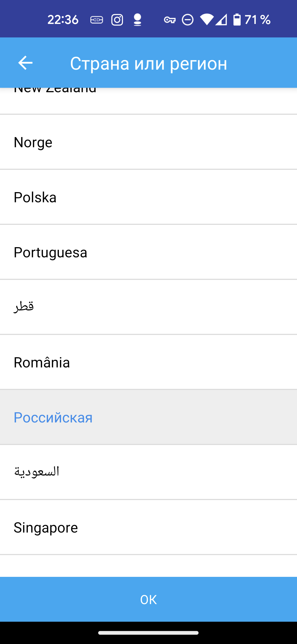Tap the battery status icon
The width and height of the screenshot is (297, 644).
[237, 20]
